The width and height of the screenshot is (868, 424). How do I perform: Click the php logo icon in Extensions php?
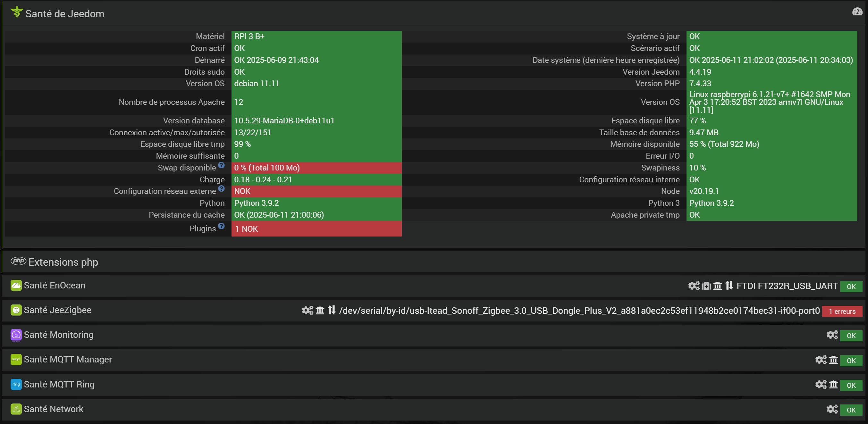pyautogui.click(x=18, y=261)
